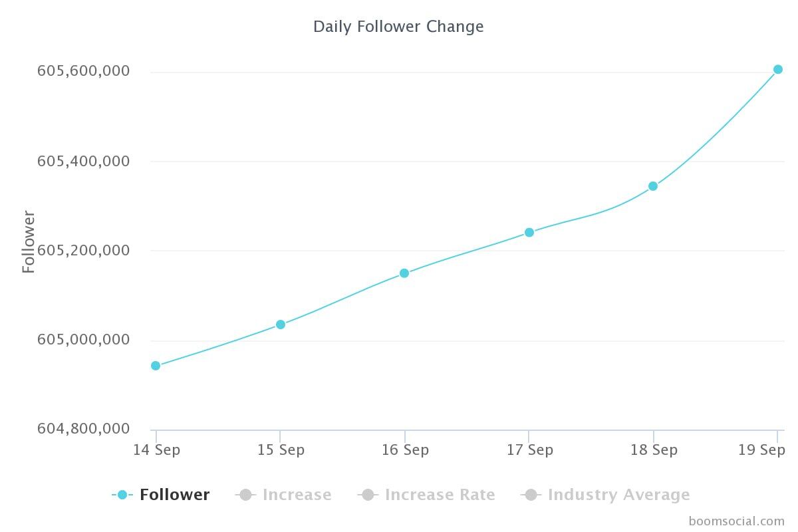Click the Follower legend marker icon
798x532 pixels.
[122, 495]
